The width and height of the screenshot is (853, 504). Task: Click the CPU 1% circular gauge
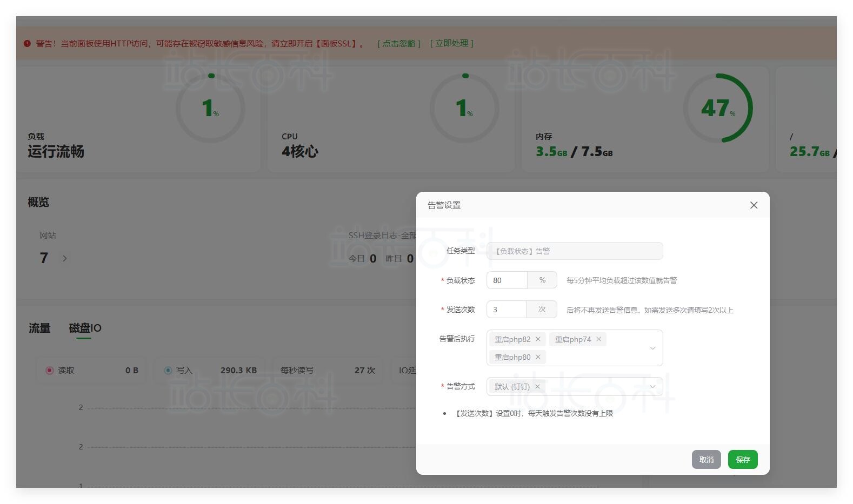(x=464, y=108)
